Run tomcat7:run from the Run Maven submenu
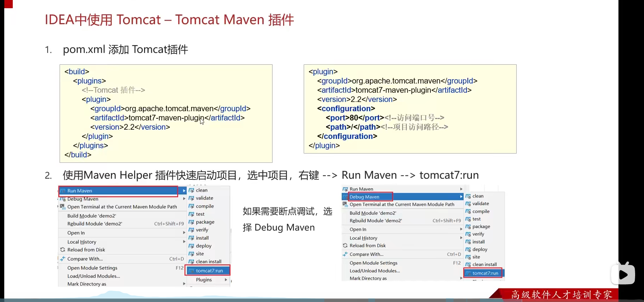 208,271
